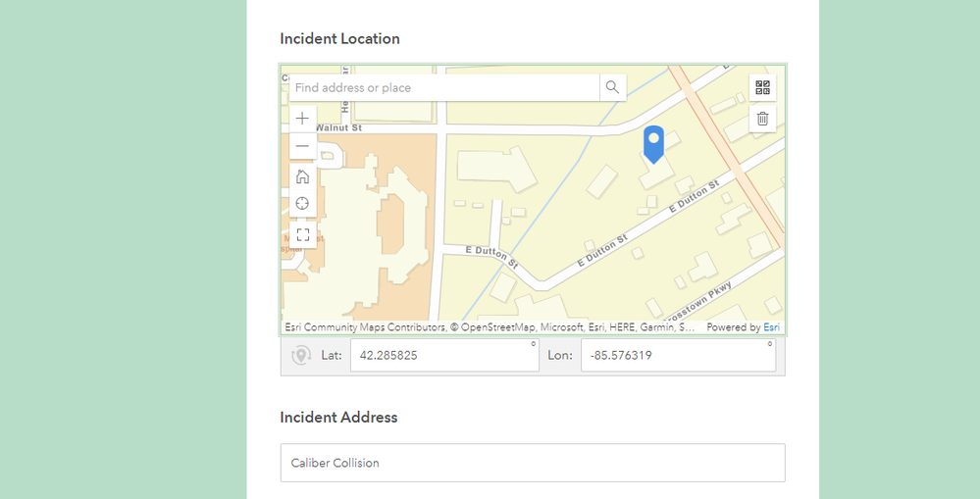The height and width of the screenshot is (499, 980).
Task: Click into the Lat coordinate field
Action: click(443, 356)
